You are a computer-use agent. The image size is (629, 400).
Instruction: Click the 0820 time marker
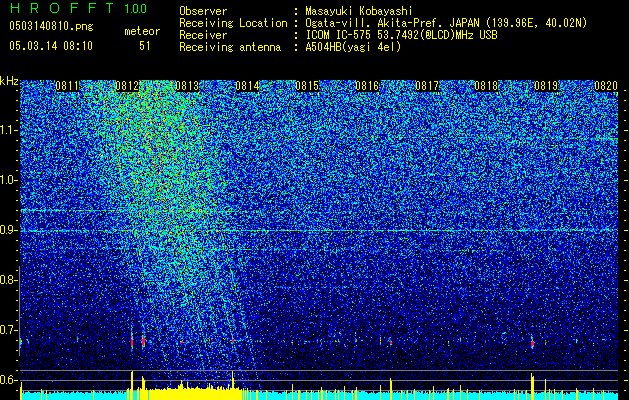606,86
